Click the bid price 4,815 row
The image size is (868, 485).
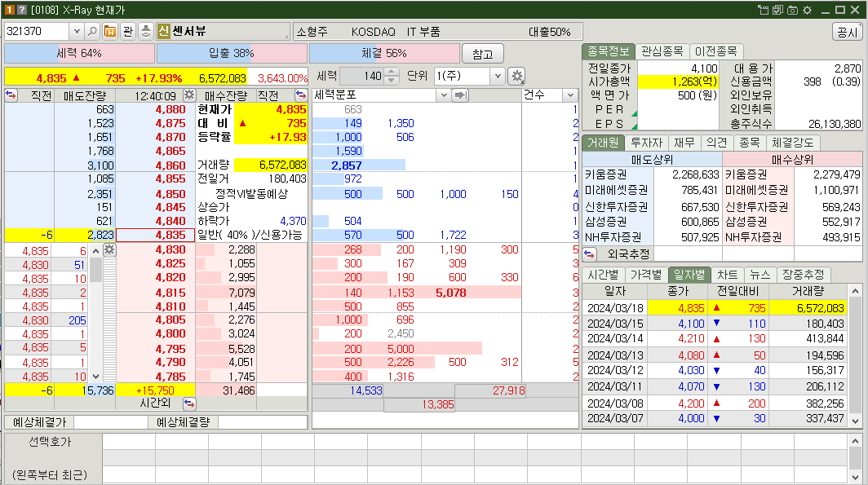(156, 293)
